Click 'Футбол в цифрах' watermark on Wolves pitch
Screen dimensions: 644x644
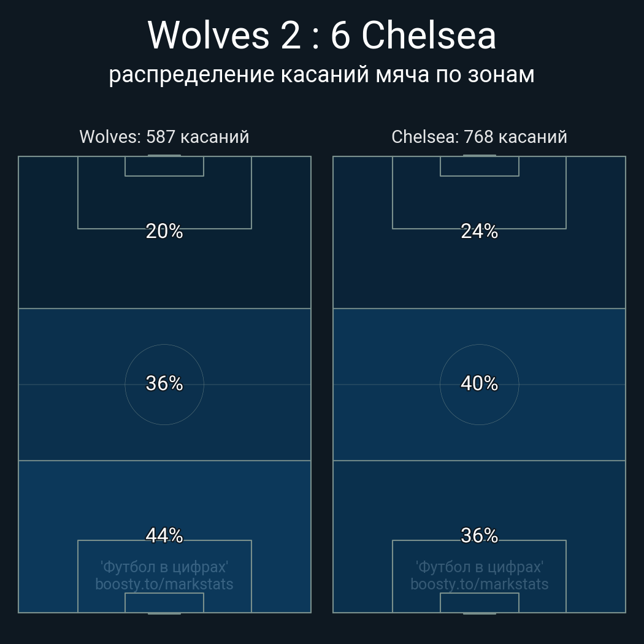click(164, 567)
